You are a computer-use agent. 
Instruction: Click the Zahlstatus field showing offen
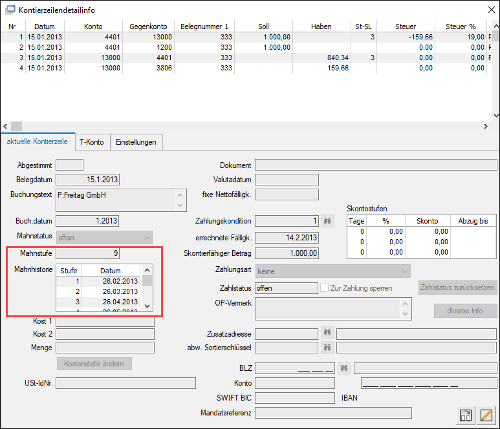click(x=287, y=288)
